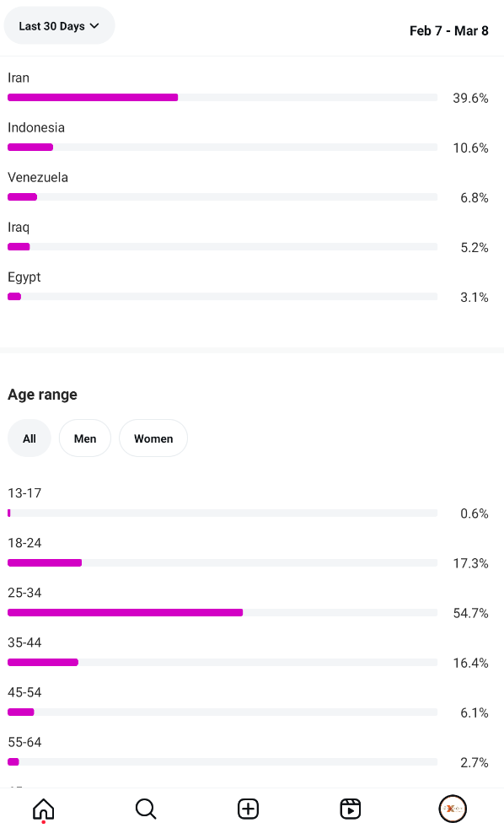Expand the Last 30 Days dropdown
The image size is (504, 828).
[x=59, y=26]
